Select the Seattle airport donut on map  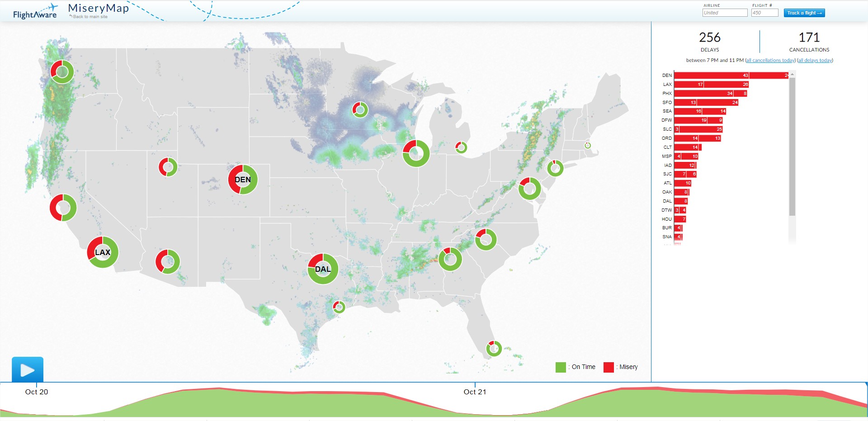pyautogui.click(x=62, y=71)
